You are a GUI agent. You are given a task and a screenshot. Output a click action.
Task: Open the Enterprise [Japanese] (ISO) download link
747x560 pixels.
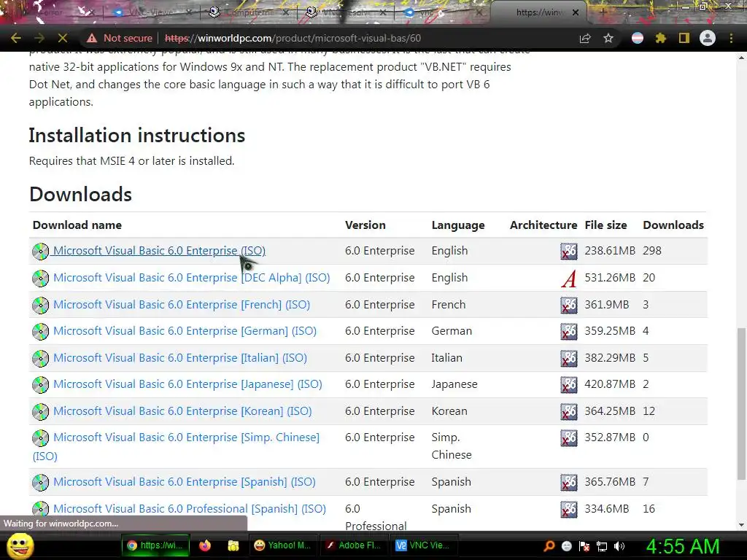click(x=187, y=384)
